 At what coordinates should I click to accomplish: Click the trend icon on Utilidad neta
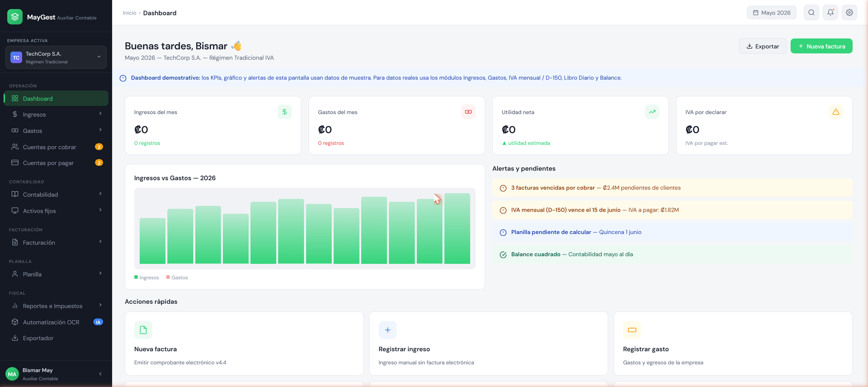(652, 112)
